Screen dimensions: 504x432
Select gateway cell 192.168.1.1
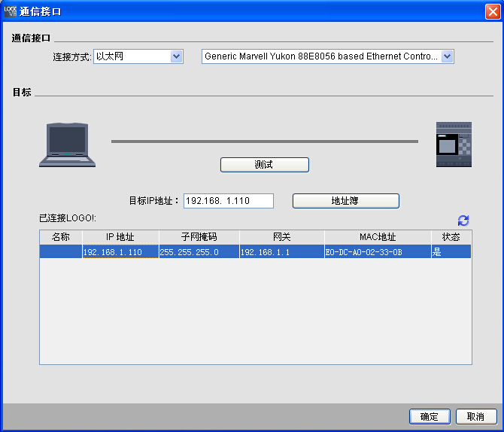point(282,251)
